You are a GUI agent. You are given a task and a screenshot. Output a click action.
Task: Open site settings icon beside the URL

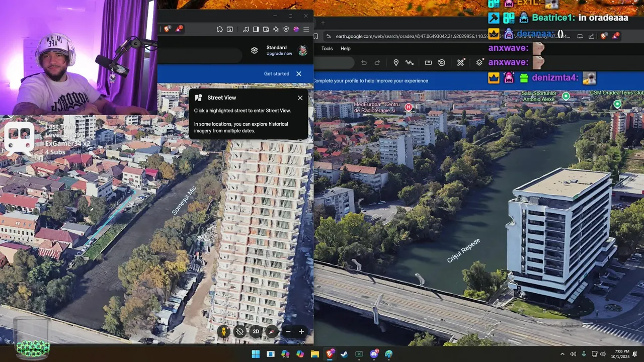coord(328,36)
